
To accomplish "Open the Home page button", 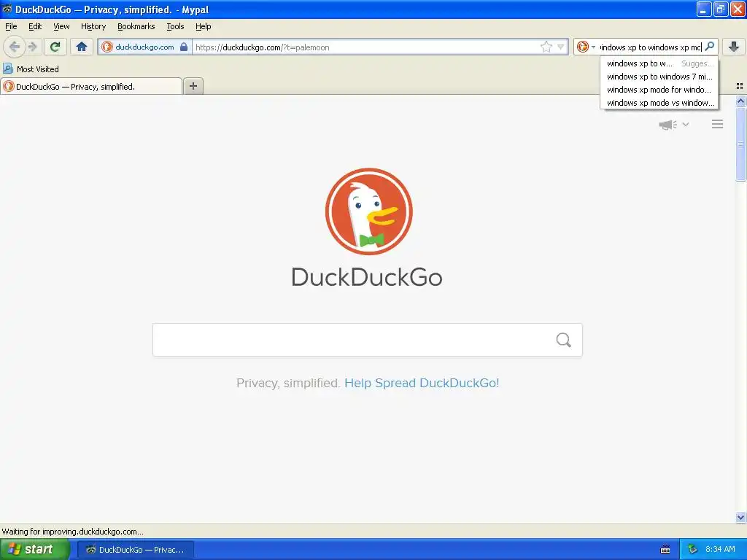I will (x=82, y=47).
